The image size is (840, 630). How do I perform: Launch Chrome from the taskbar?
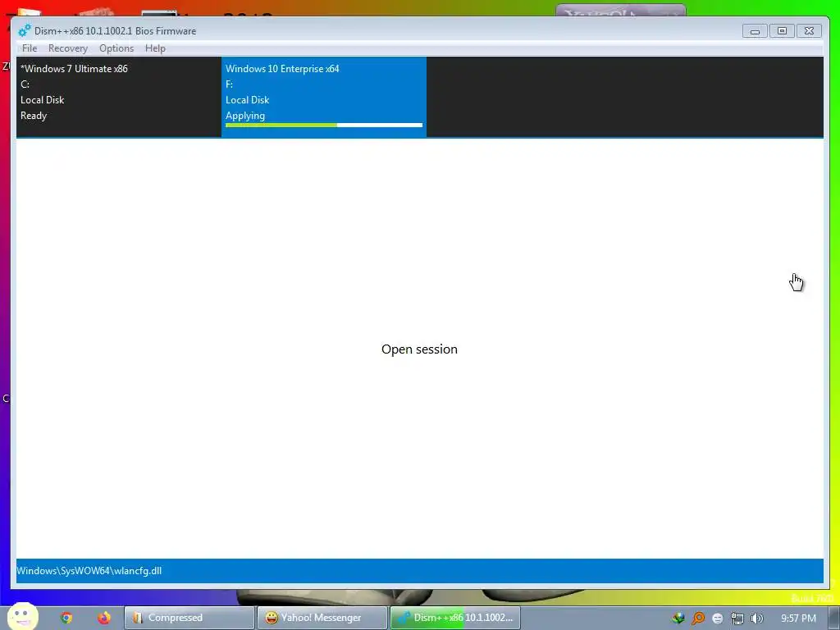[x=66, y=618]
